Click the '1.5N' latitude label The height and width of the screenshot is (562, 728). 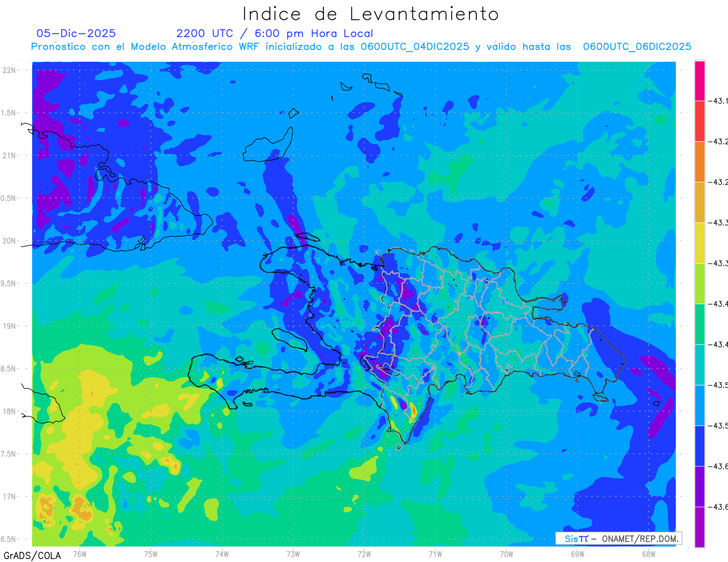pos(9,113)
